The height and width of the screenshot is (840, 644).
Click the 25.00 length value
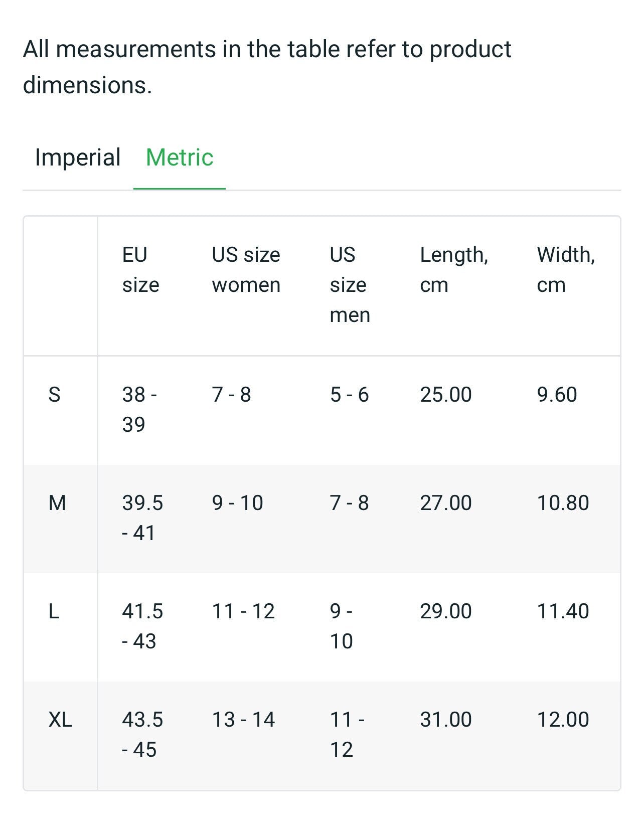tap(445, 395)
